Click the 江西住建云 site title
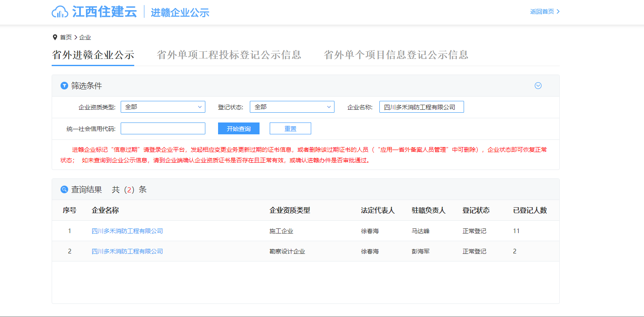The image size is (644, 317). pyautogui.click(x=104, y=11)
